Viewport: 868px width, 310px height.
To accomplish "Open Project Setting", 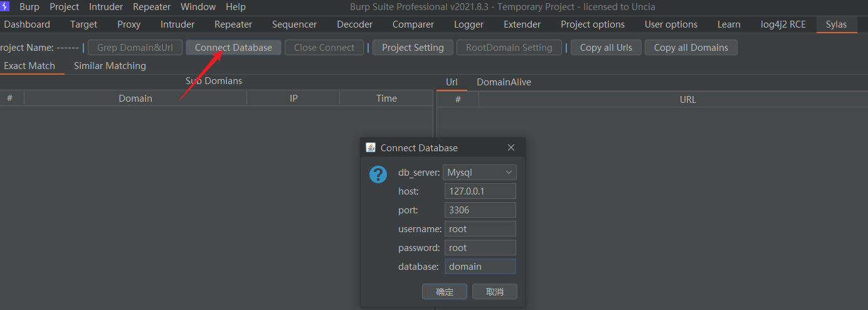I will [413, 47].
